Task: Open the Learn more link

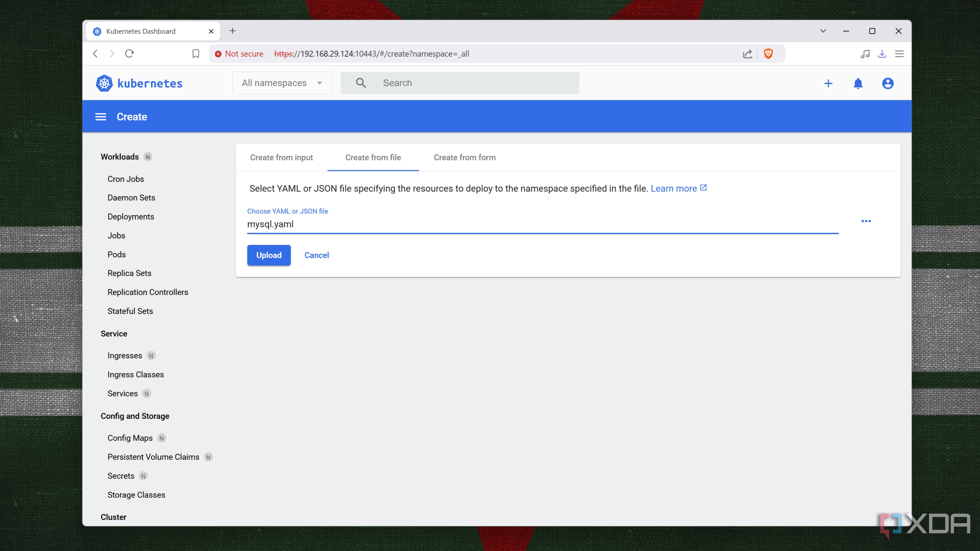Action: click(x=674, y=188)
